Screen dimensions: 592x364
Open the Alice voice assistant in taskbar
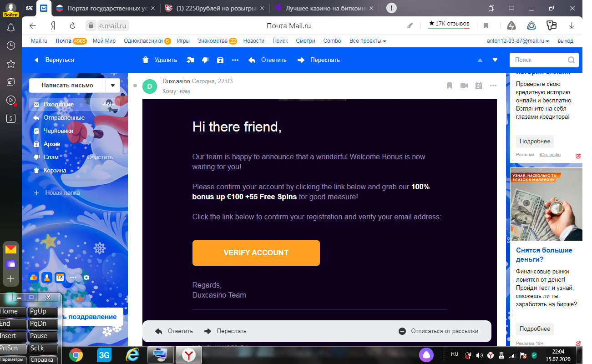tap(426, 355)
